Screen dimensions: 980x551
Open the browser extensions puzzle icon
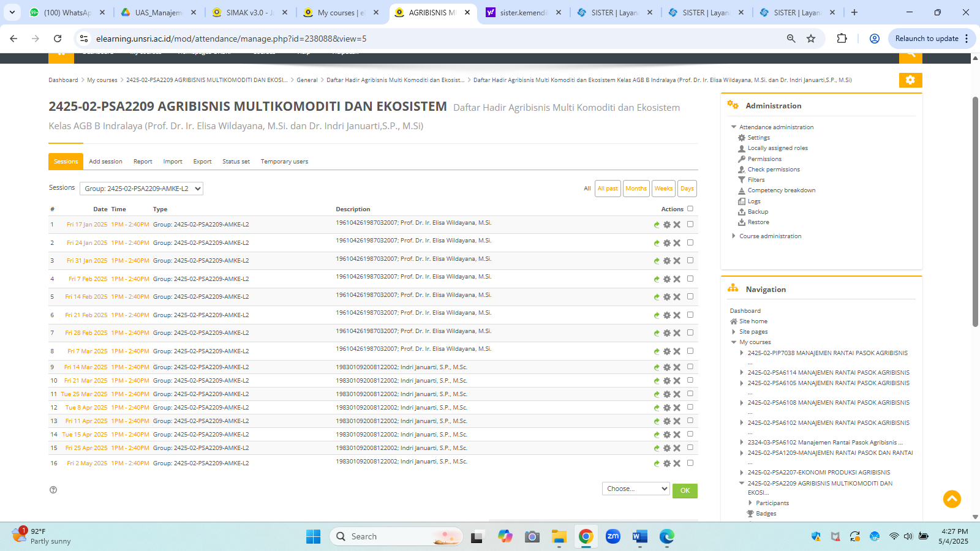click(842, 39)
